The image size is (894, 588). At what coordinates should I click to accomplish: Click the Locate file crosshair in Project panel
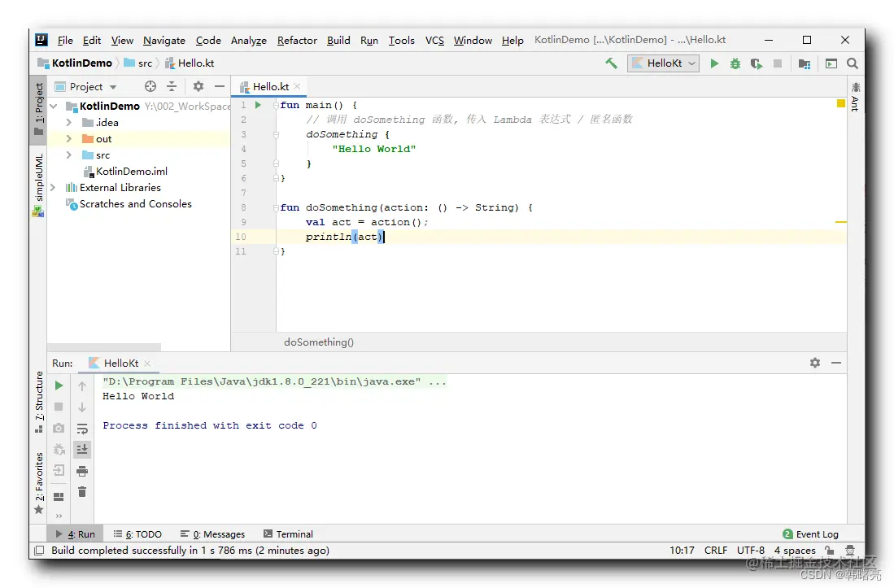(x=150, y=86)
